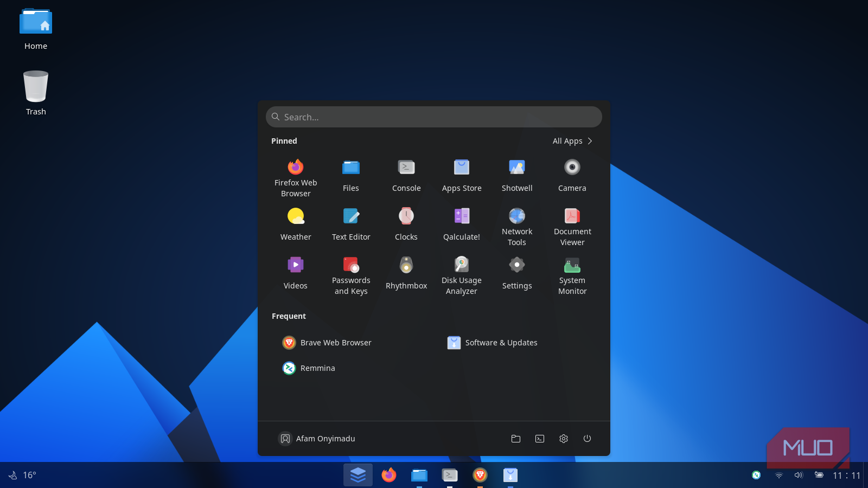Open the Wi-Fi network tray icon

pyautogui.click(x=779, y=475)
